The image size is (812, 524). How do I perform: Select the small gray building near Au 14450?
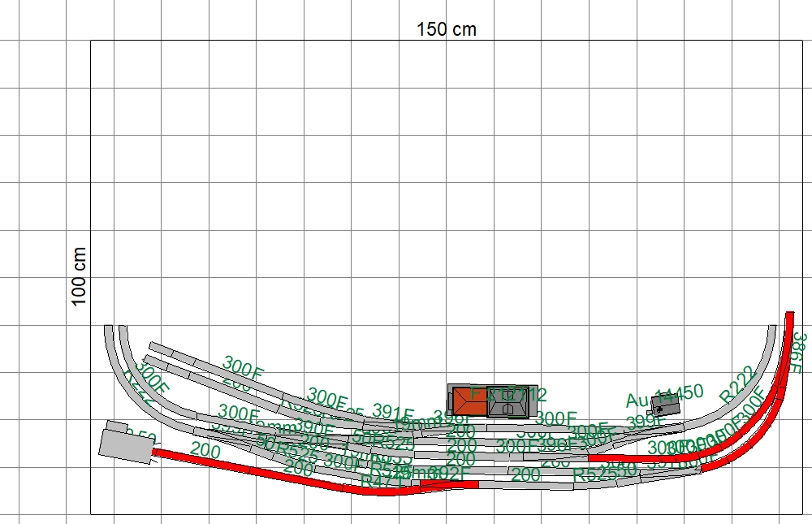(666, 403)
